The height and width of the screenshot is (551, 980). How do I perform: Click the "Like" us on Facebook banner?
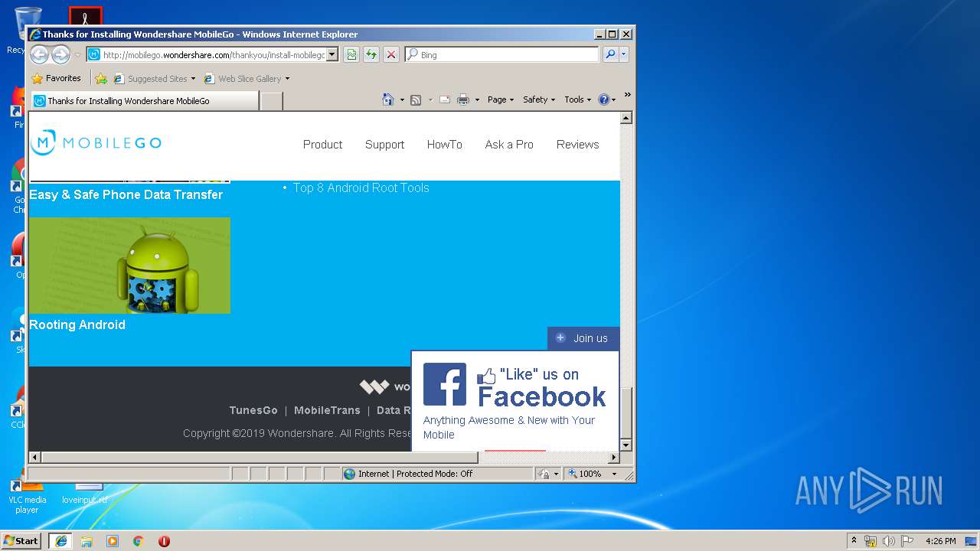[541, 386]
